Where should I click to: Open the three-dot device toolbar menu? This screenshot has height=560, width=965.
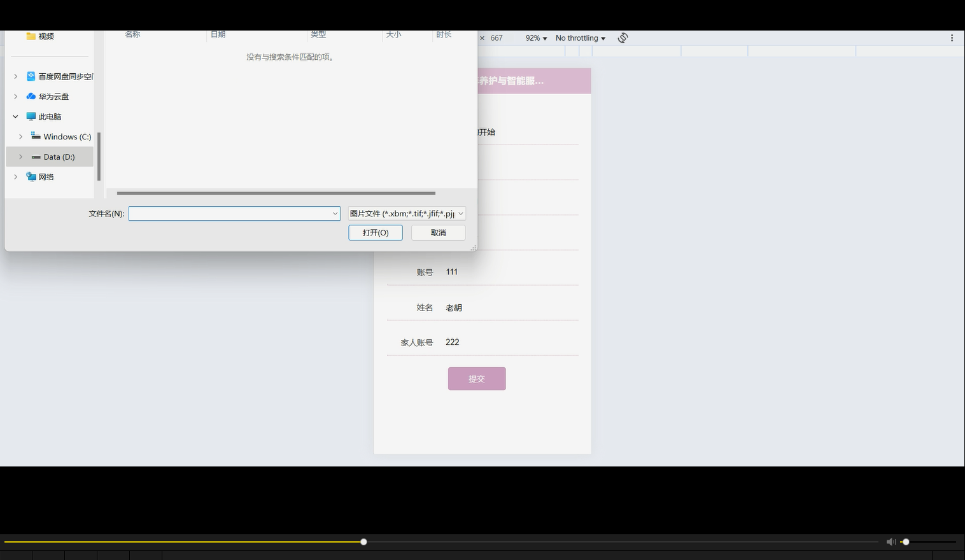pos(952,38)
